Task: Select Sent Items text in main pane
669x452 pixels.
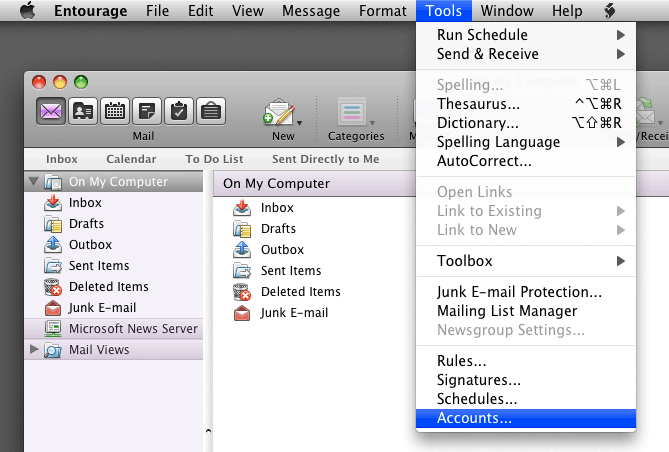Action: pos(291,271)
